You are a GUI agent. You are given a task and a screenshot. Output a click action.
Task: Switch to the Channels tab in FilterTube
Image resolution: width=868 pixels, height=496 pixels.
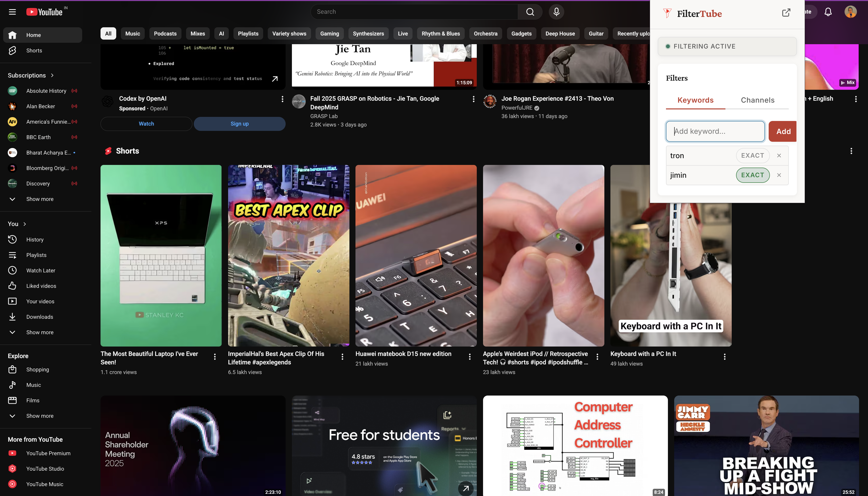pyautogui.click(x=757, y=100)
